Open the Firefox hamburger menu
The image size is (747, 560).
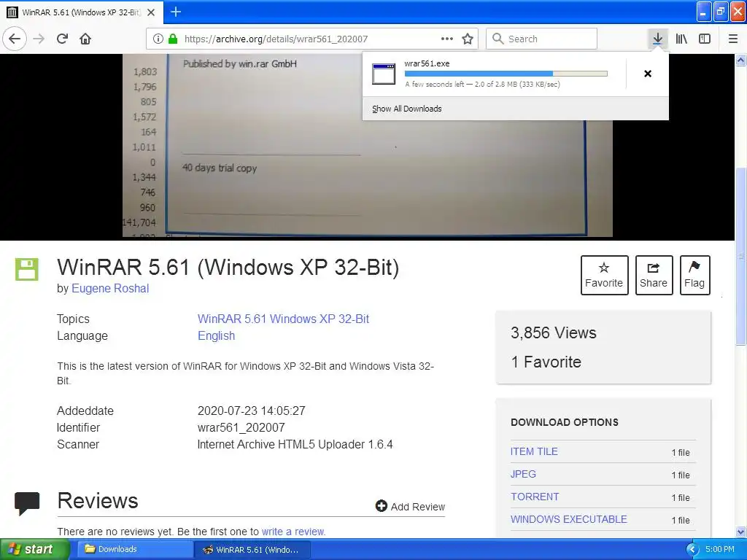pos(733,39)
